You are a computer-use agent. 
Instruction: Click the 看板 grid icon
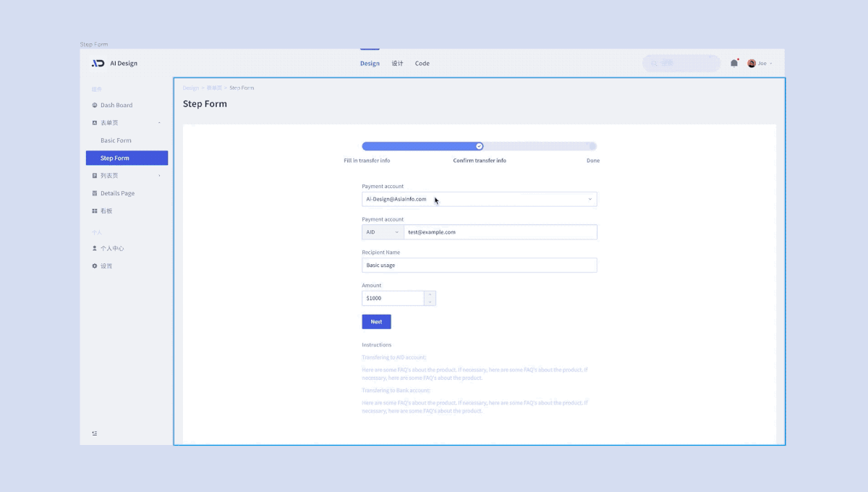pyautogui.click(x=95, y=211)
